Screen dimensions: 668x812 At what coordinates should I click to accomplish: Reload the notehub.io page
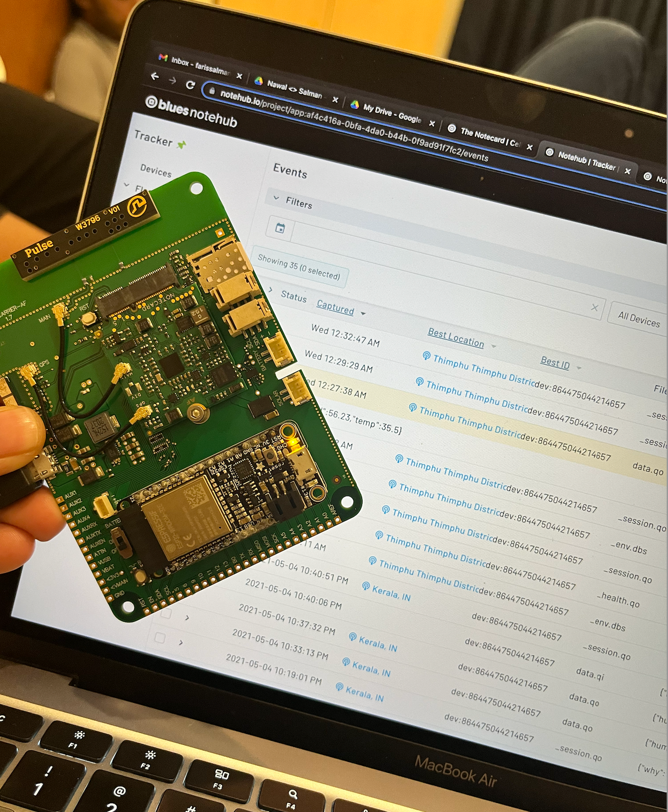tap(190, 85)
